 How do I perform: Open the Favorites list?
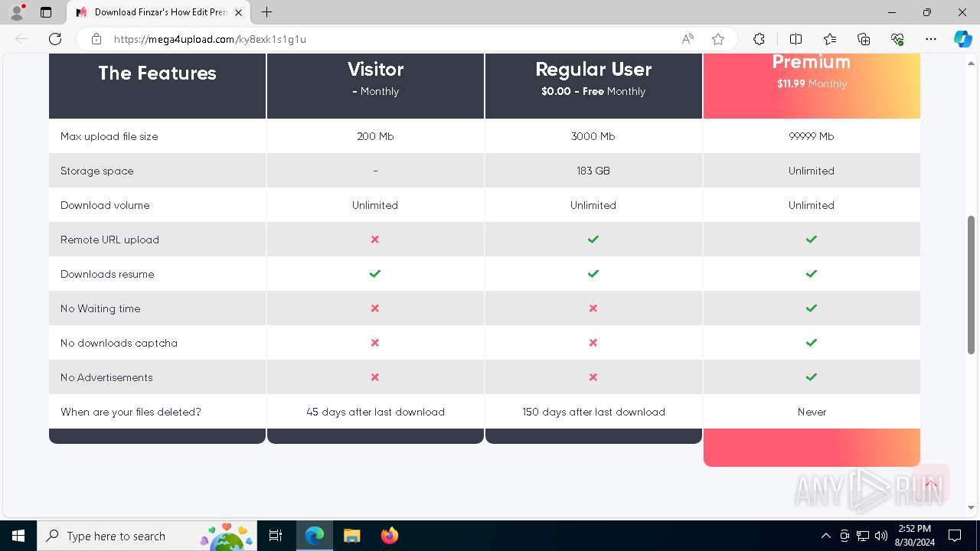click(x=830, y=39)
